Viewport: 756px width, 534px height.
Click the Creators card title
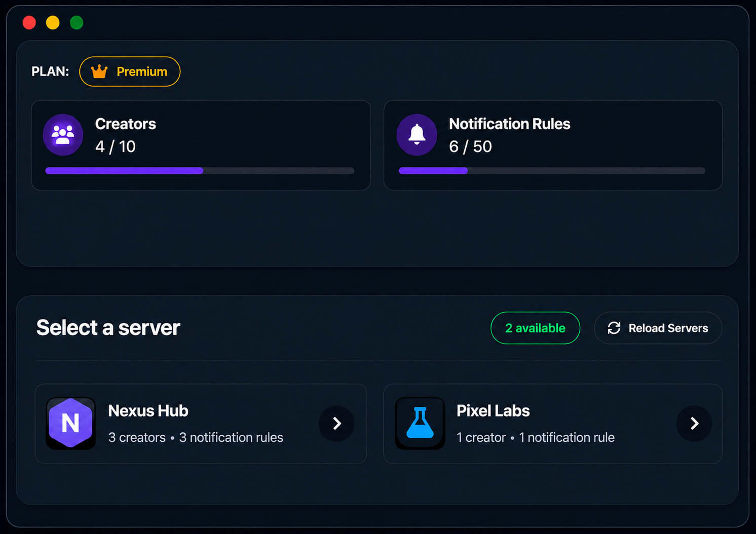pos(126,124)
